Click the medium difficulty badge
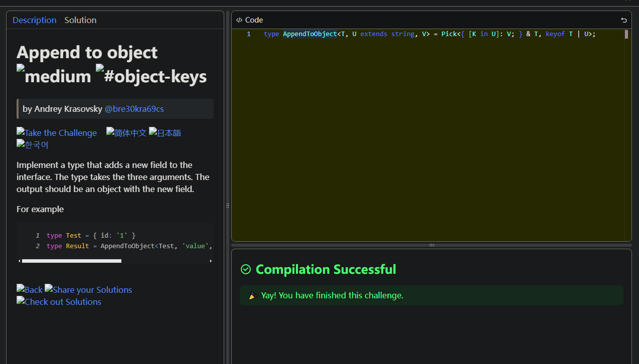Viewport: 639px width, 364px height. 54,76
